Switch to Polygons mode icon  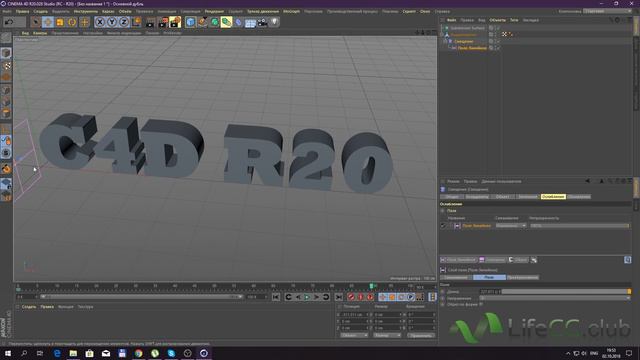[6, 113]
